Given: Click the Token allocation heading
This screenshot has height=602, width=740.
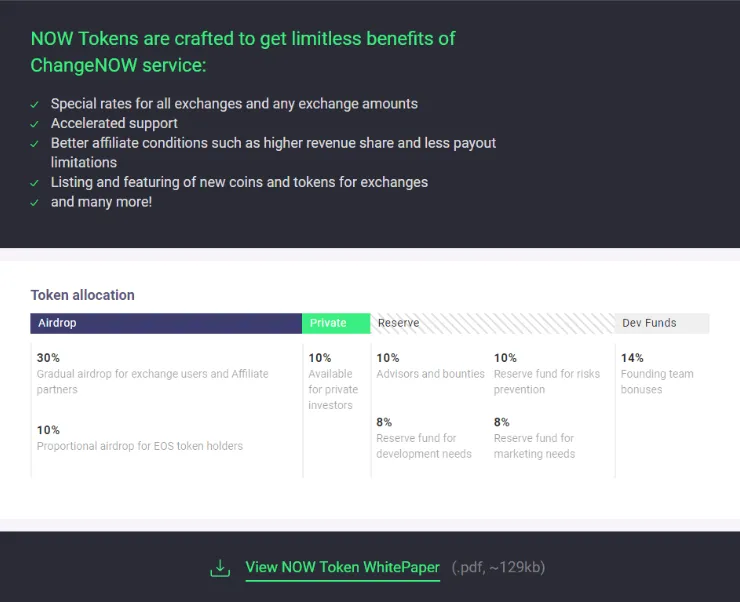Looking at the screenshot, I should 83,295.
